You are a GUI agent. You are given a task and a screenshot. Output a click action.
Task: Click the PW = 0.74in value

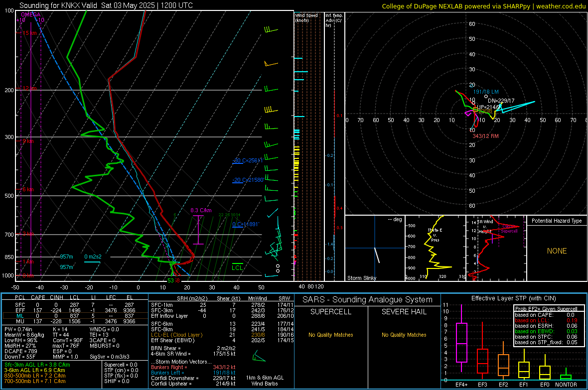18,329
